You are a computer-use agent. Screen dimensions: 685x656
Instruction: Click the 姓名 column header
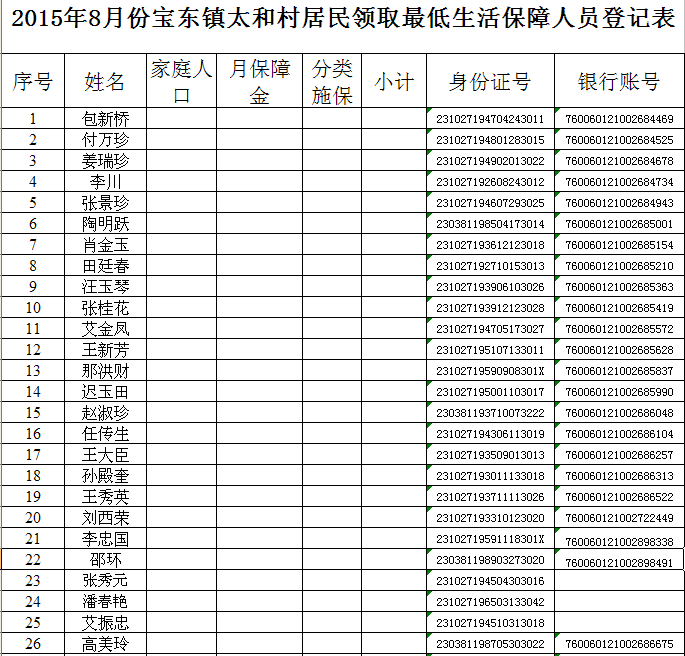point(105,81)
